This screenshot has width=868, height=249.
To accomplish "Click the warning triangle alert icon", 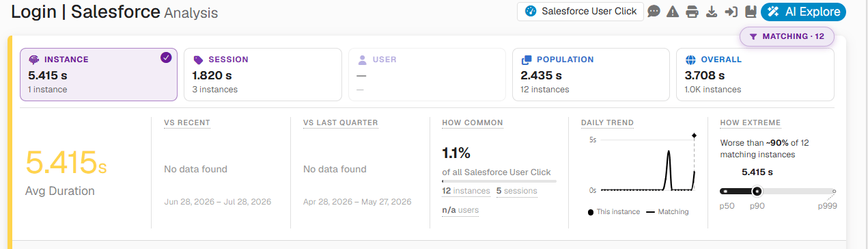I will [673, 12].
